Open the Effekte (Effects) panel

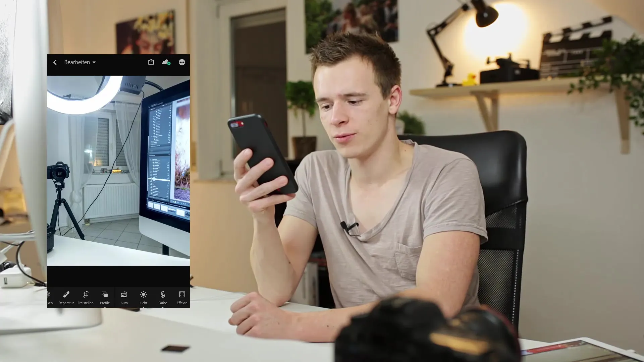[x=182, y=297]
